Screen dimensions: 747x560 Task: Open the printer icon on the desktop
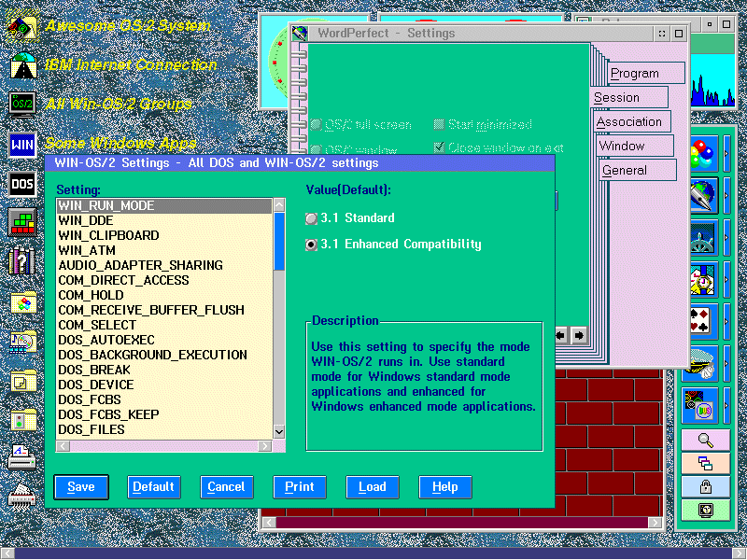click(21, 457)
